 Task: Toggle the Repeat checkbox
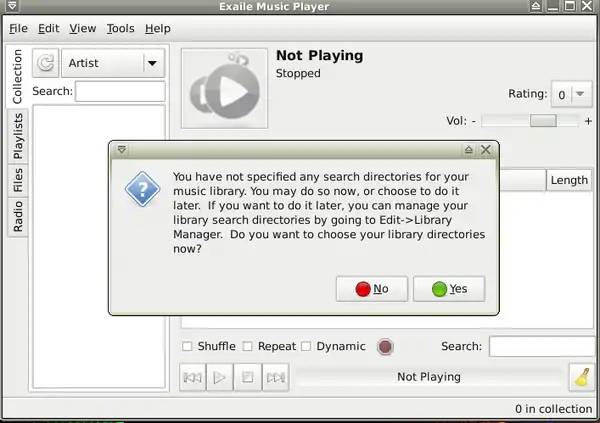tap(248, 347)
